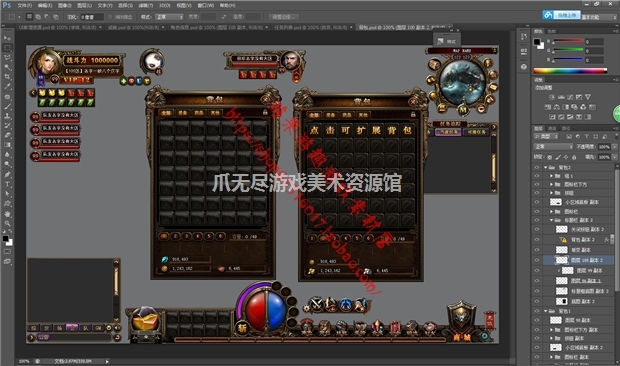Lock transparent pixels for the layer
The width and height of the screenshot is (620, 366).
[550, 157]
